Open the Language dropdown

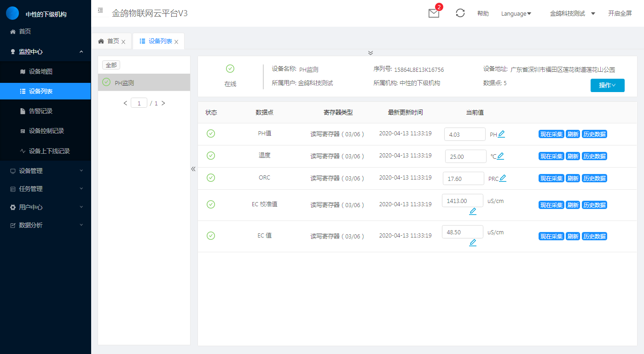[516, 13]
